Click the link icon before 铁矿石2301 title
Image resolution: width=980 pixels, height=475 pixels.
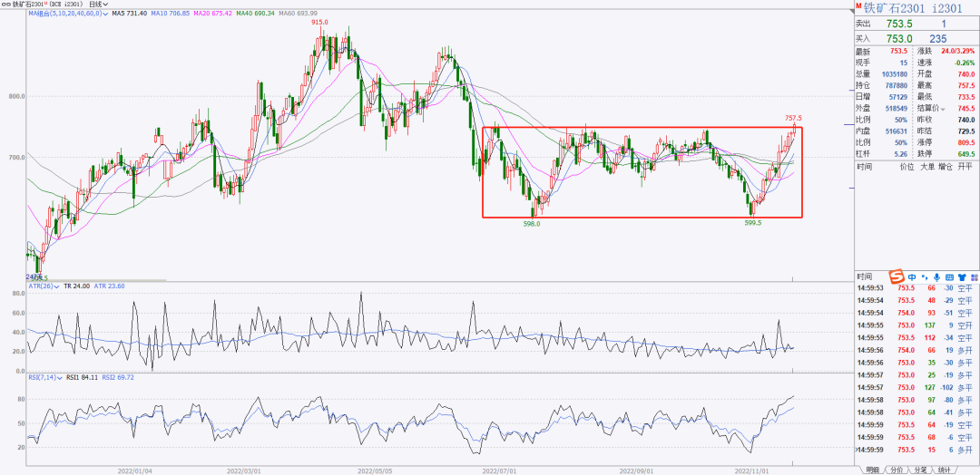(7, 4)
